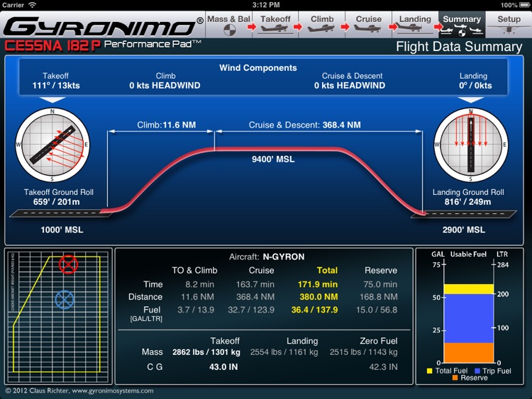Tap the 9400' MSL cruise altitude
The width and height of the screenshot is (532, 399).
tap(273, 159)
